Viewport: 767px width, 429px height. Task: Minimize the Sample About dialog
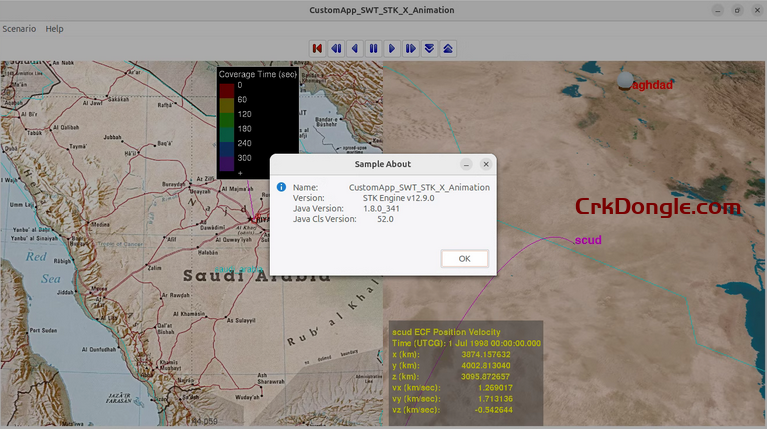pos(466,164)
